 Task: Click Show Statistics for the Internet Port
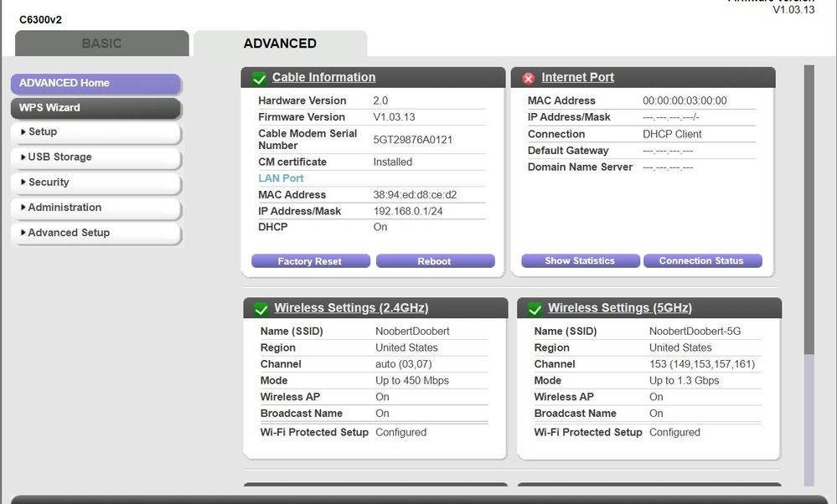(x=580, y=260)
